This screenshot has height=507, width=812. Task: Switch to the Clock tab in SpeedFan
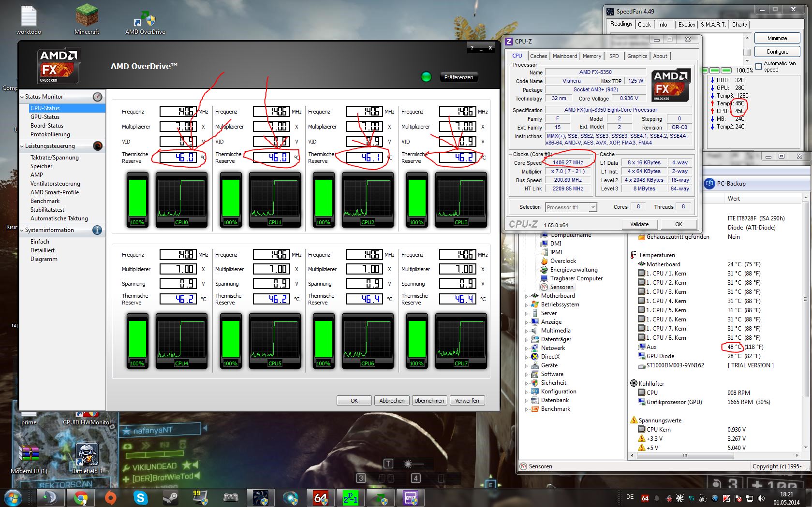coord(644,25)
